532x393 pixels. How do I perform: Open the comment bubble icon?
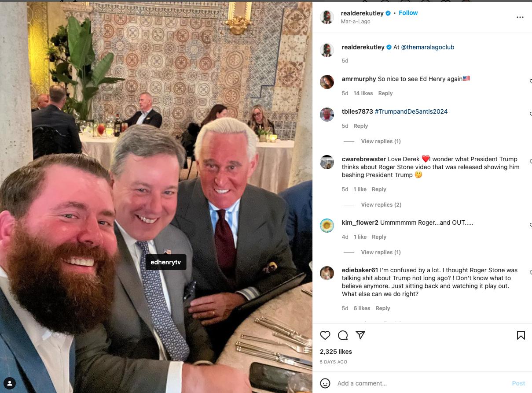pos(343,335)
